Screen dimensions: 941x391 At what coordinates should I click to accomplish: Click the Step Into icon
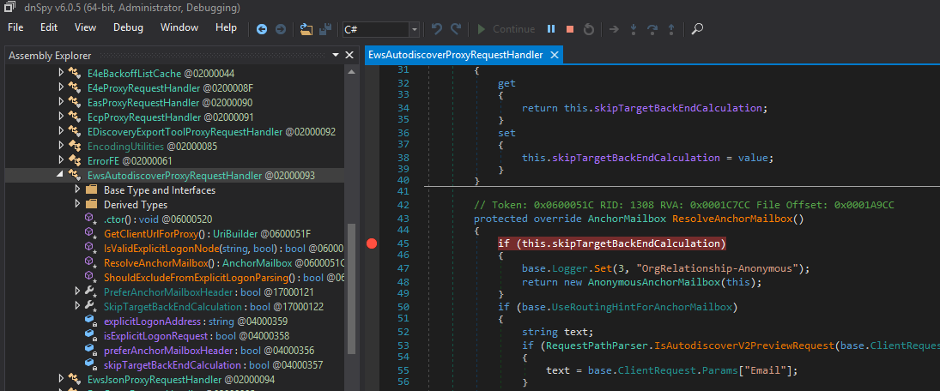pyautogui.click(x=633, y=29)
